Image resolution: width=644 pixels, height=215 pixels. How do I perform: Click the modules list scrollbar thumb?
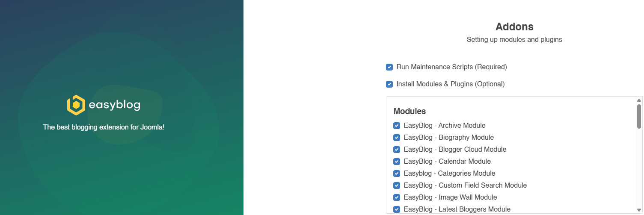pos(639,116)
